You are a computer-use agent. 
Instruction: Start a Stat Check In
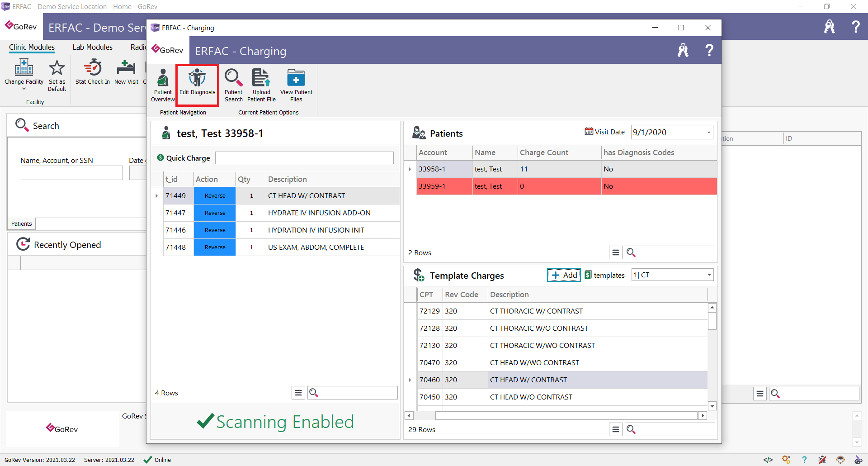point(93,71)
